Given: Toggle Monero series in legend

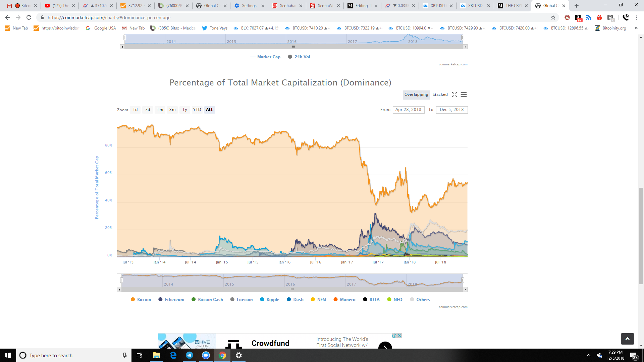Looking at the screenshot, I should (x=344, y=300).
